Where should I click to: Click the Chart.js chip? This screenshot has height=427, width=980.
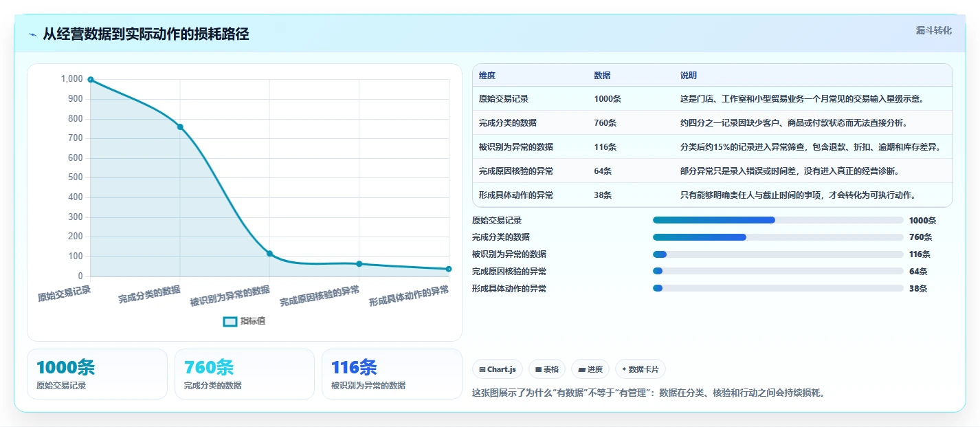point(498,369)
